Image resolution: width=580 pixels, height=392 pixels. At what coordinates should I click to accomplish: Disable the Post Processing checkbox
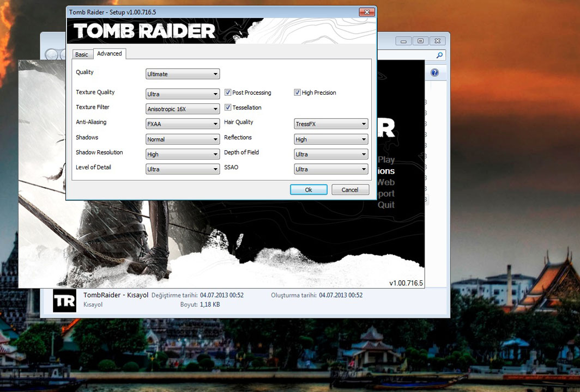tap(228, 93)
